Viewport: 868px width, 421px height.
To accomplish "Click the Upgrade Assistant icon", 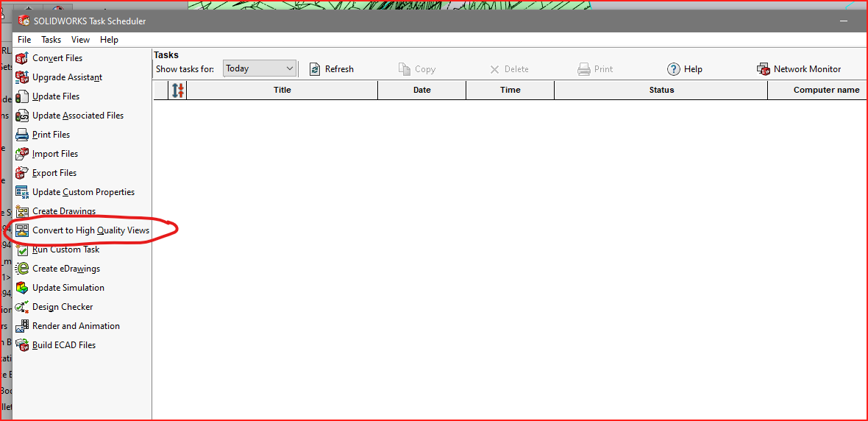I will pos(21,77).
